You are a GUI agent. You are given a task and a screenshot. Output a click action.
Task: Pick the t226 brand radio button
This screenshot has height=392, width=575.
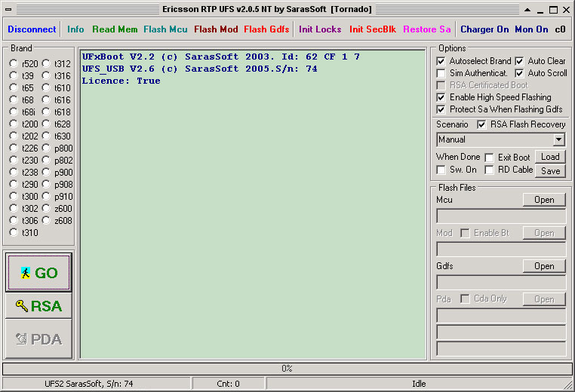click(14, 148)
